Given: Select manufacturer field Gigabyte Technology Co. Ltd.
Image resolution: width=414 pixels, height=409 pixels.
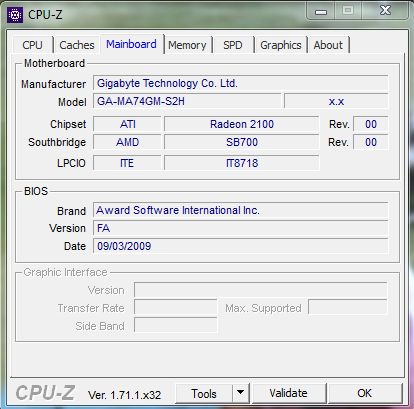Looking at the screenshot, I should coord(241,83).
